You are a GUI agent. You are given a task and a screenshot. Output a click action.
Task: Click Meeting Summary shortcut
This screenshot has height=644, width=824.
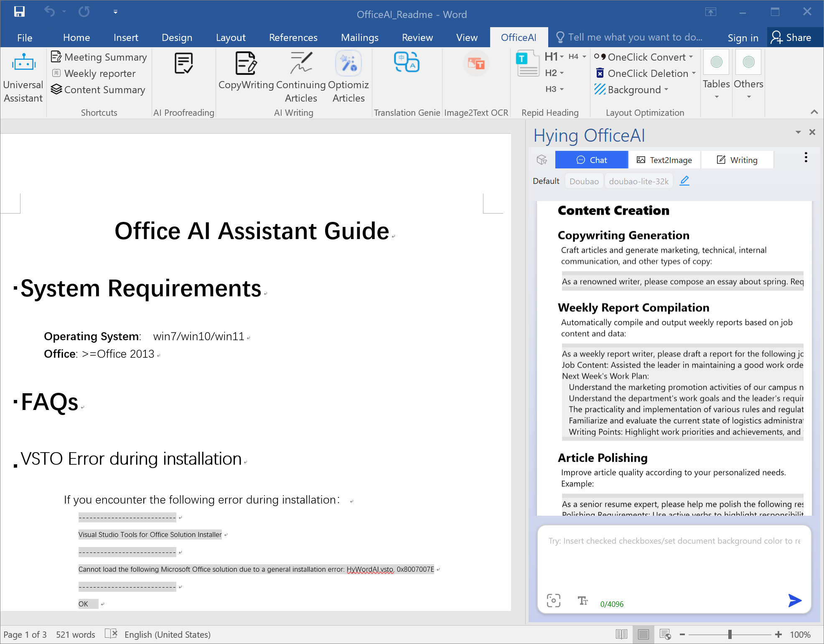99,57
